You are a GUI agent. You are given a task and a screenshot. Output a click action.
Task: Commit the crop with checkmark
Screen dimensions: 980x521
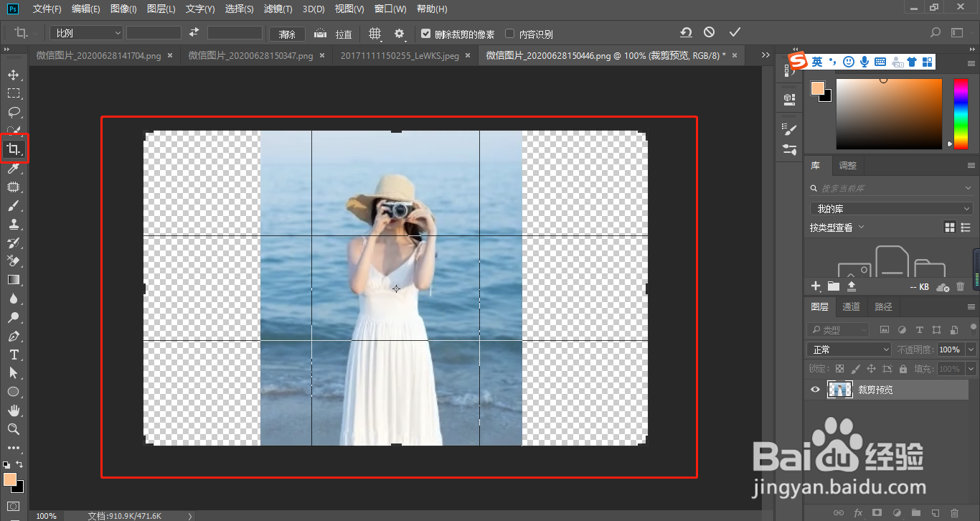[x=734, y=32]
